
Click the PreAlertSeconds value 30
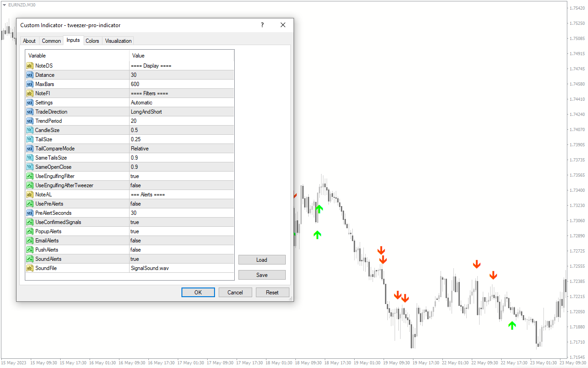tap(134, 213)
